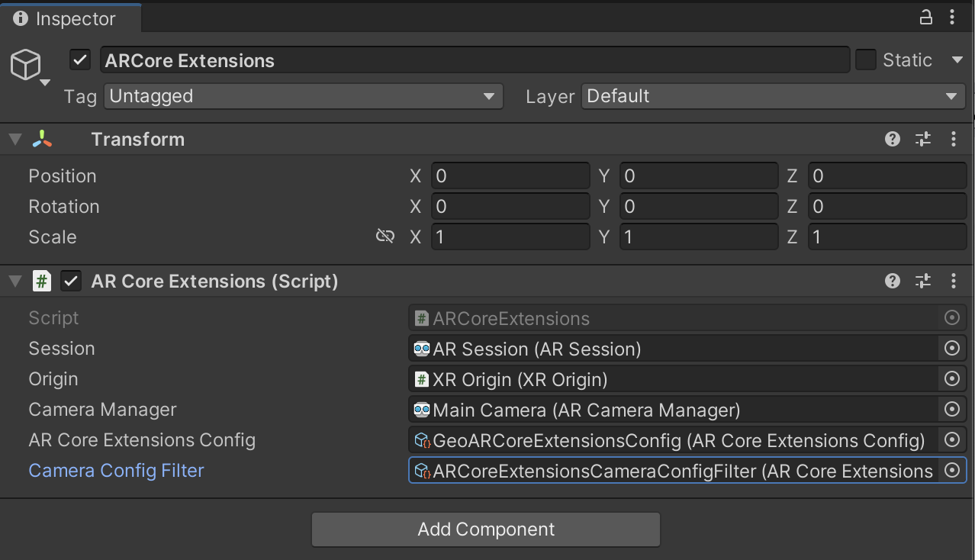Open AR Core Extensions script help icon
975x560 pixels.
pos(893,281)
